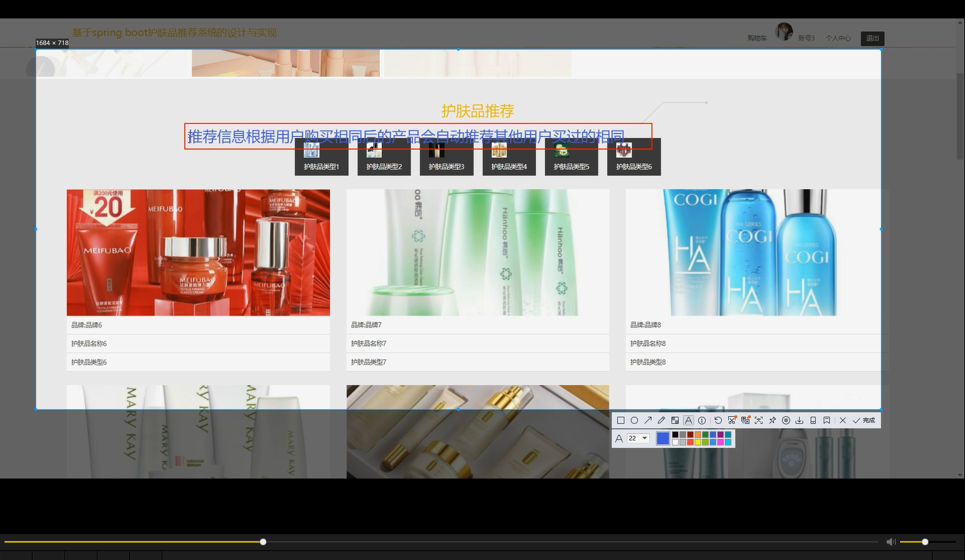Open the font size 22 dropdown

[x=638, y=438]
